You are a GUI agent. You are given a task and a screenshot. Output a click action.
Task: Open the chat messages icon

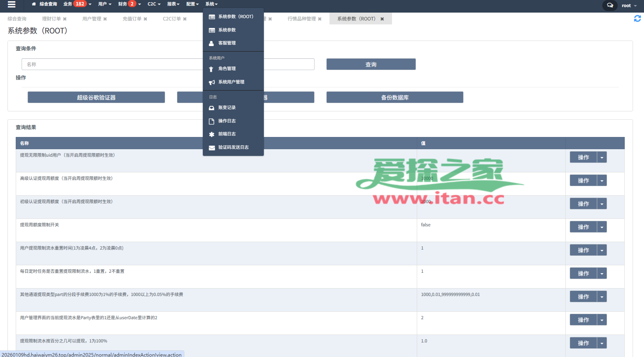click(x=610, y=6)
